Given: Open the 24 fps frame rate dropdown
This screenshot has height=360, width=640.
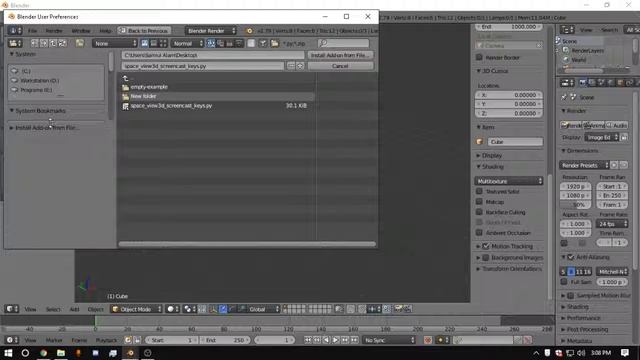Looking at the screenshot, I should (x=611, y=224).
